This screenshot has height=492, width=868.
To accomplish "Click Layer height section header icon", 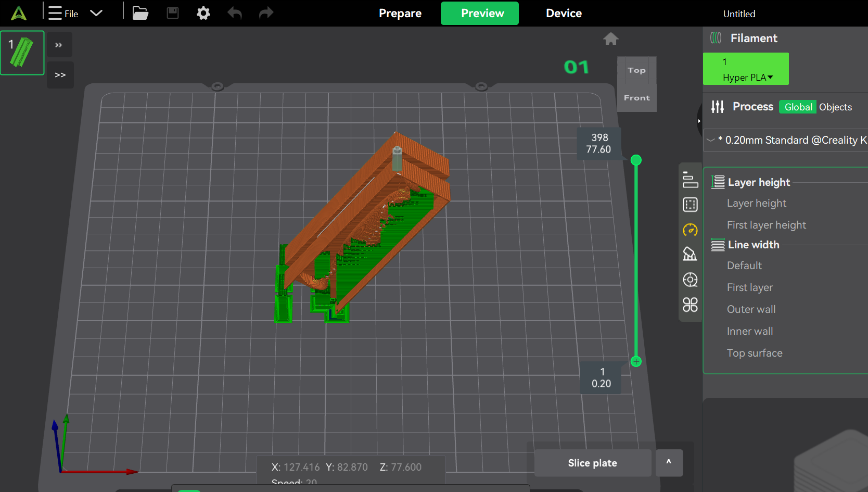I will tap(718, 182).
